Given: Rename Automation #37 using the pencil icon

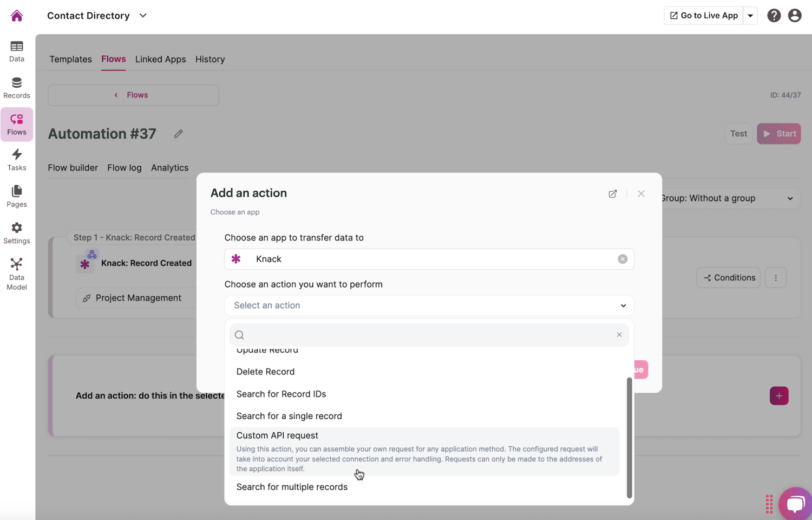Looking at the screenshot, I should (x=178, y=133).
